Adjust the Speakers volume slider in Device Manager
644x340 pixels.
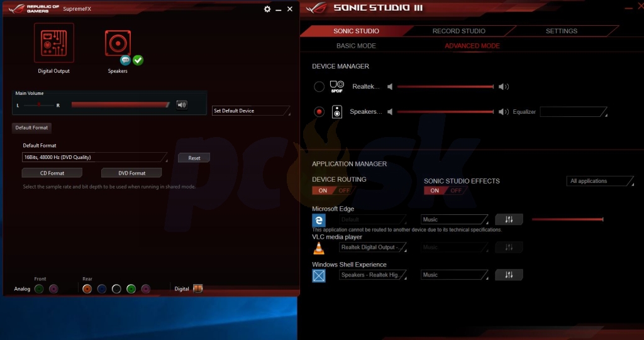(x=445, y=112)
